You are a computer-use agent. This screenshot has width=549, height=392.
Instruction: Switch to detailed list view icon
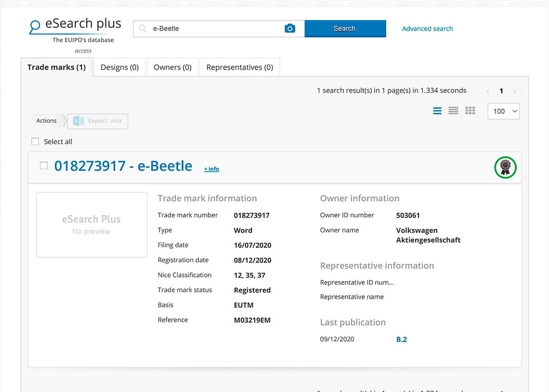[x=437, y=111]
